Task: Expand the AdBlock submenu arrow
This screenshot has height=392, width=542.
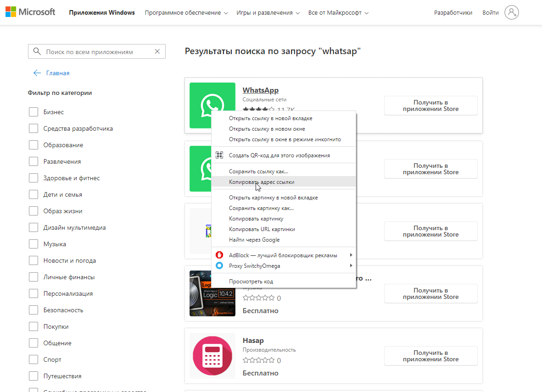Action: click(x=351, y=255)
